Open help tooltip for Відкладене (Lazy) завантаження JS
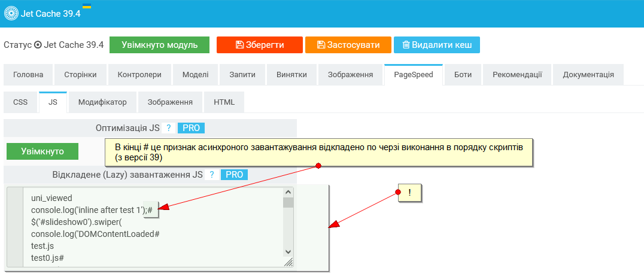Viewport: 644px width, 277px height. coord(211,175)
